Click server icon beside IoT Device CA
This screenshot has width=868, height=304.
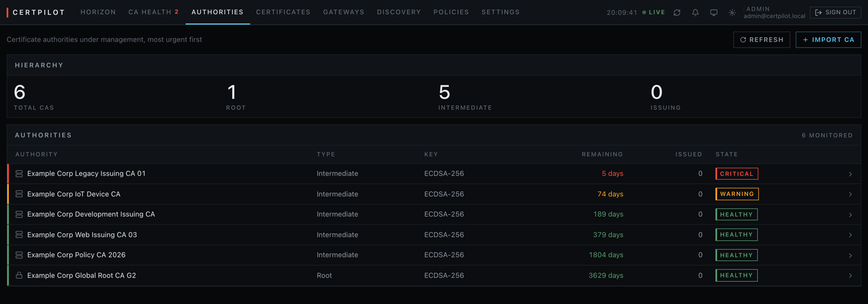point(19,194)
